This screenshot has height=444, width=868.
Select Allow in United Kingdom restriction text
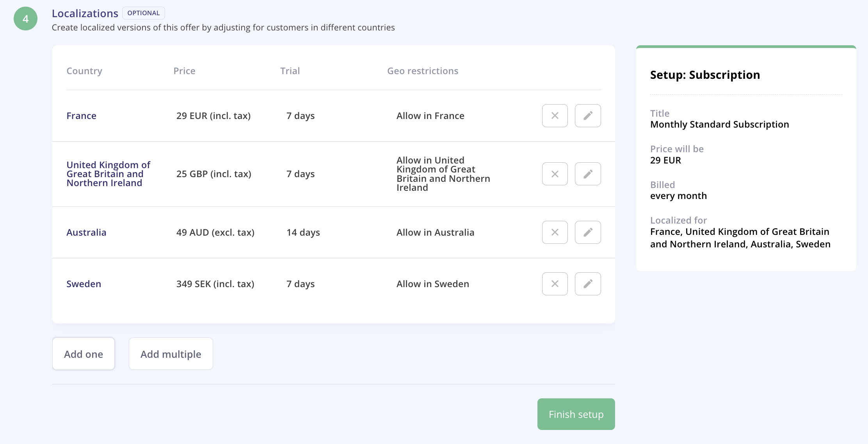(x=443, y=174)
